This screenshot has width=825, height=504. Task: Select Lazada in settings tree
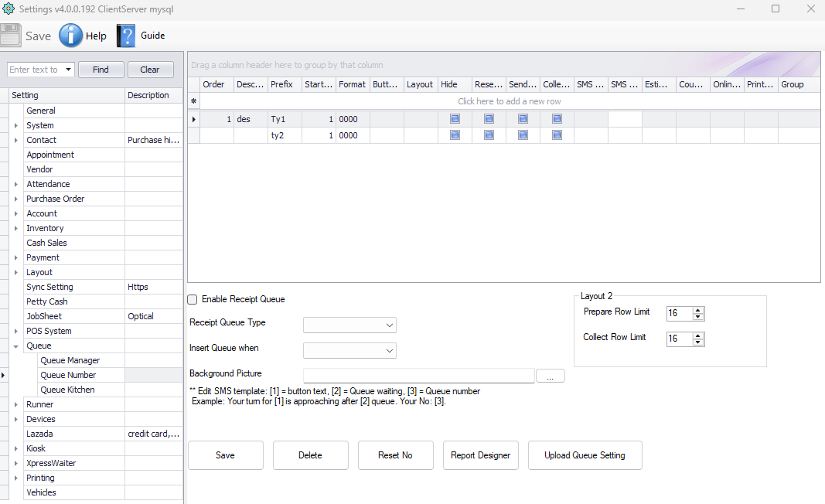tap(40, 434)
